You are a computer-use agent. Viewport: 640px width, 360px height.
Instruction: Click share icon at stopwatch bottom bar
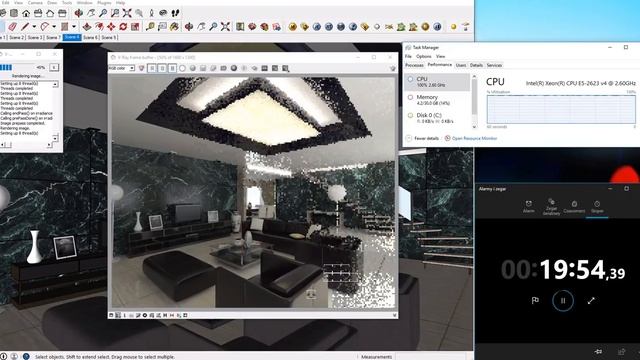[622, 351]
